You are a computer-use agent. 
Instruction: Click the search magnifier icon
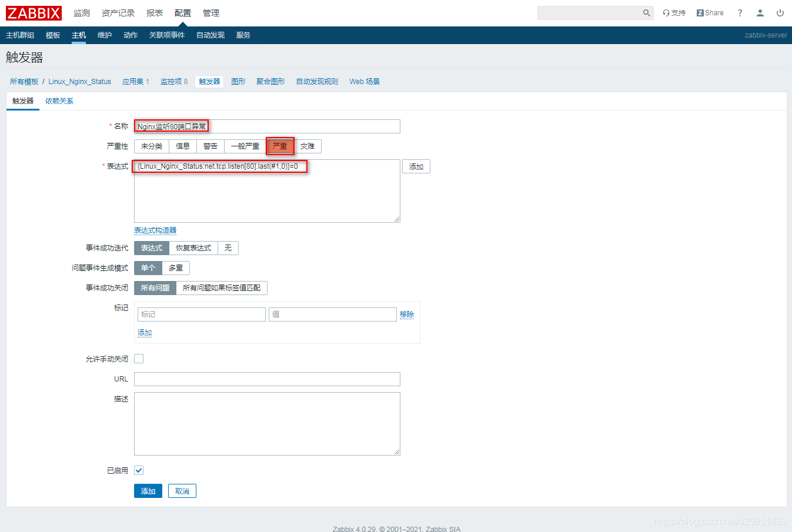tap(646, 13)
